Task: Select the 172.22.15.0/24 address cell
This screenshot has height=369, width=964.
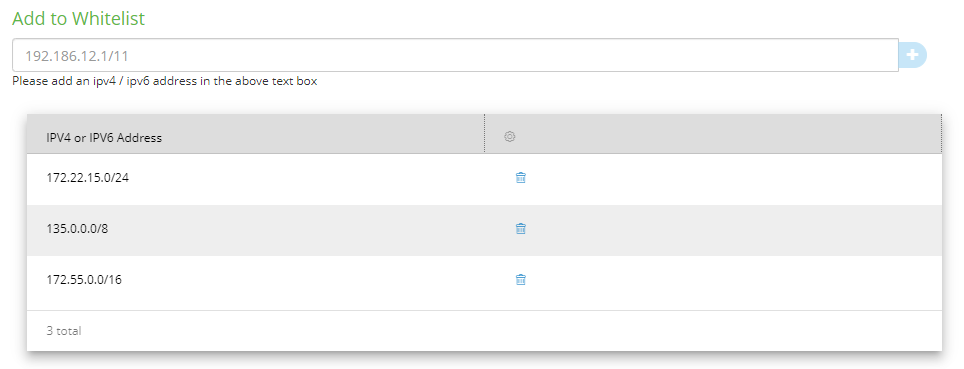Action: (x=88, y=178)
